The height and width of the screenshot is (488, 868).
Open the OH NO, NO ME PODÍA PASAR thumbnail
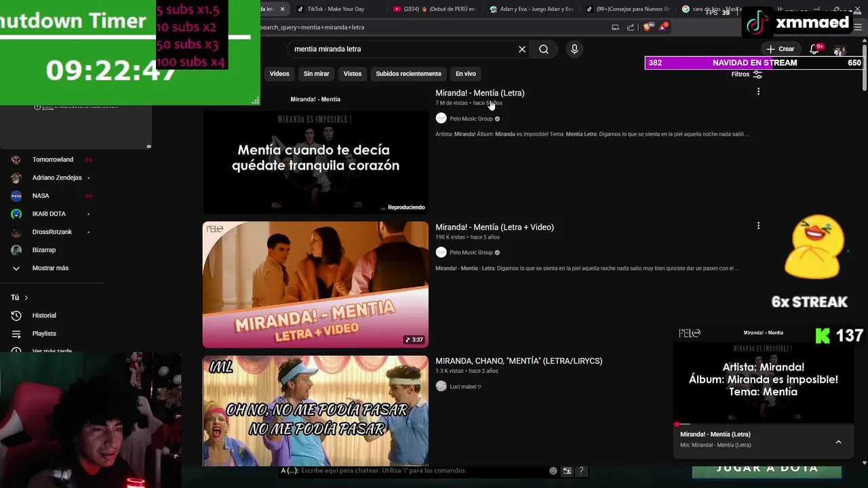click(x=315, y=411)
